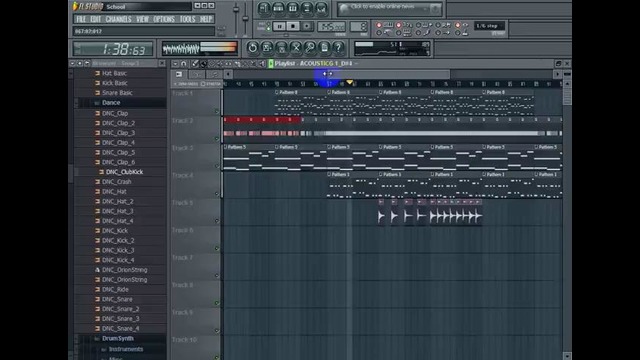Screen dimensions: 640x360
Task: Open the Piano Roll shortcut icon
Action: pyautogui.click(x=292, y=8)
